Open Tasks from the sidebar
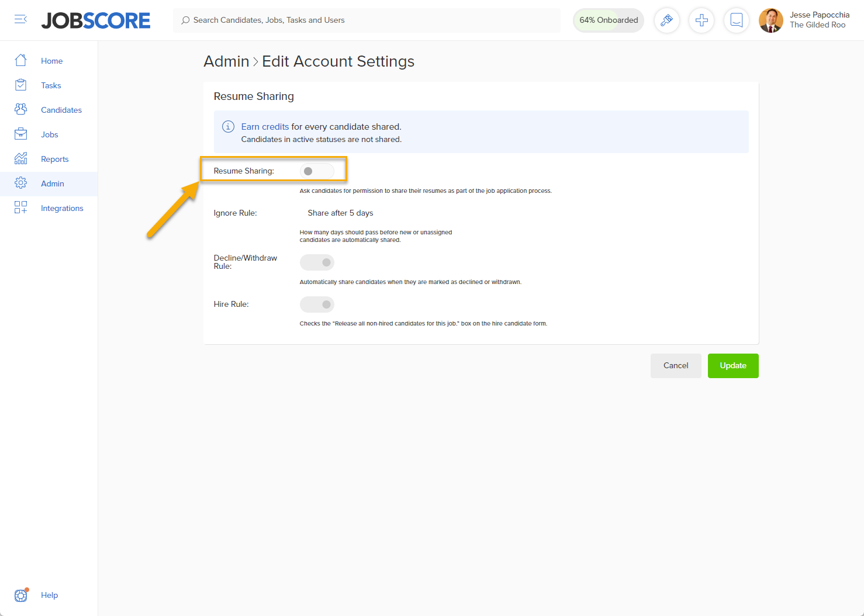864x616 pixels. [51, 85]
